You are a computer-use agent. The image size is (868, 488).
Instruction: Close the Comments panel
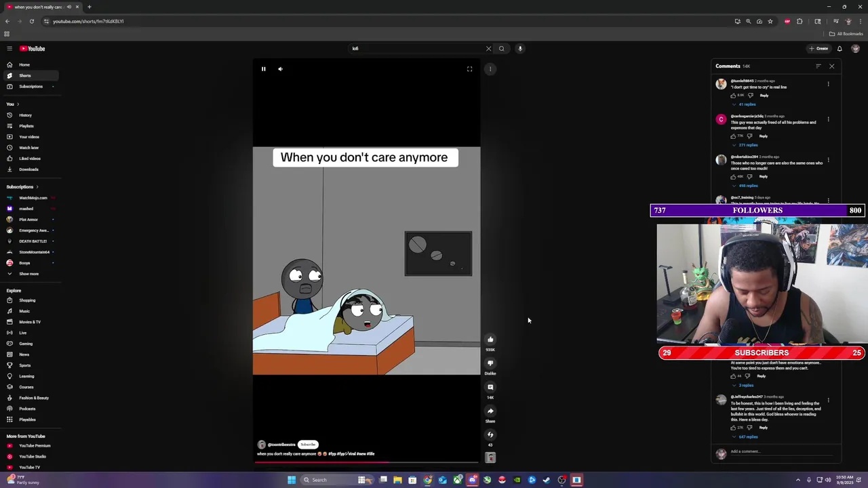[x=832, y=66]
